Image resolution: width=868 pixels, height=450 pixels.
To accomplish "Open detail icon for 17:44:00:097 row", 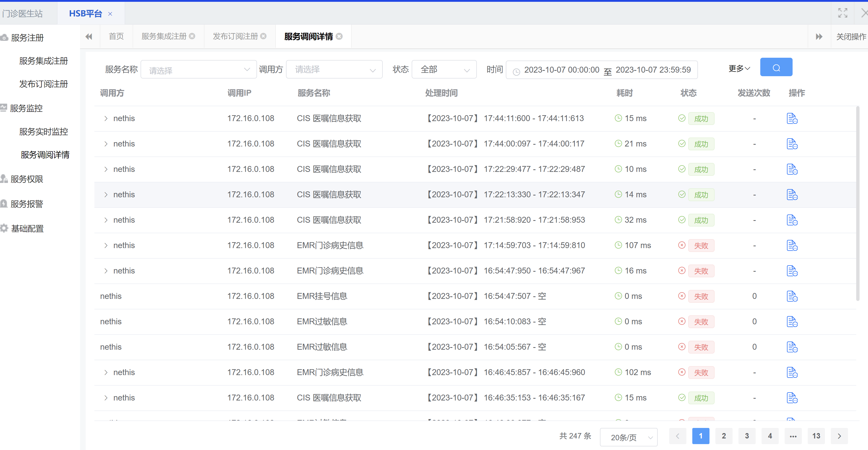I will (792, 144).
